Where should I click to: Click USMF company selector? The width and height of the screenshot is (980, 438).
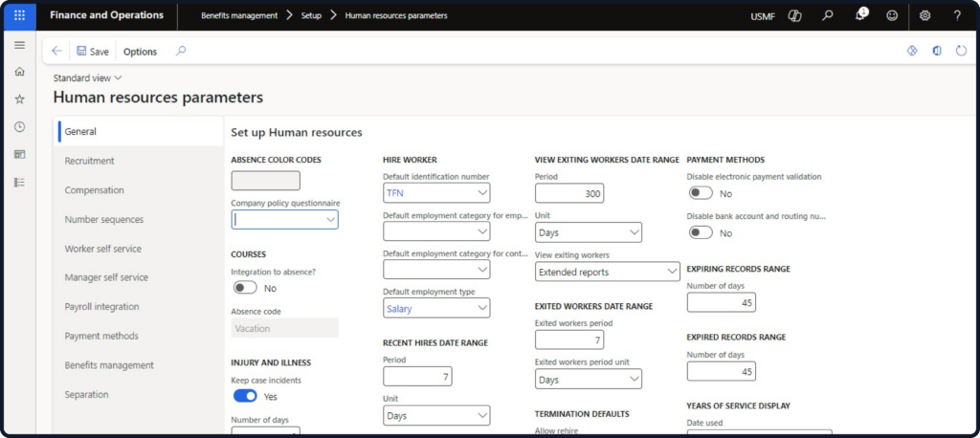[763, 16]
